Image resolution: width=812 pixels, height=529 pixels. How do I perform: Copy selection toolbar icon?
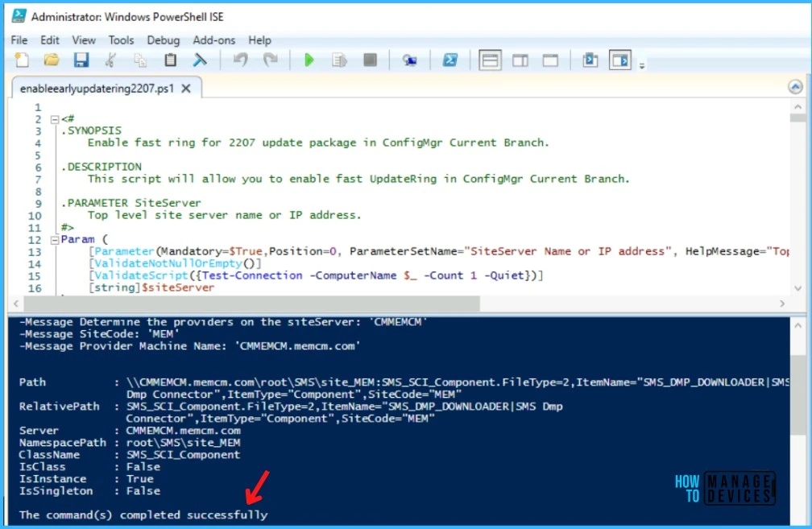140,60
